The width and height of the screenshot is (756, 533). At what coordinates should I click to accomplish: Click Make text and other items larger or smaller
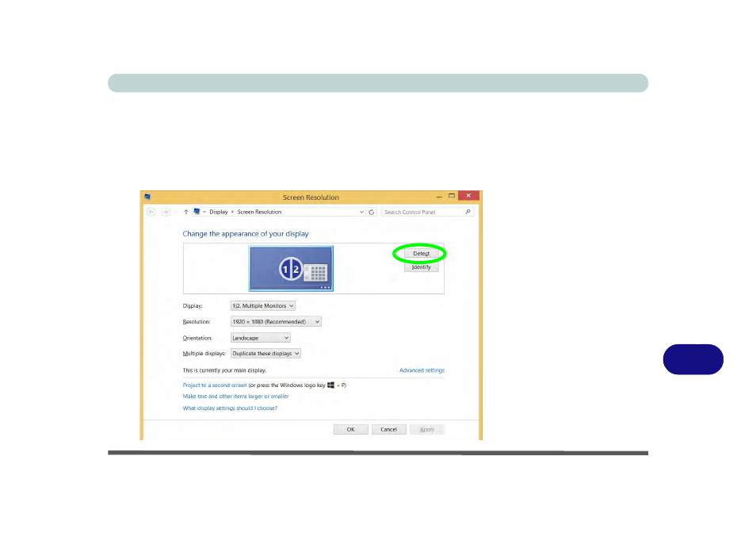pyautogui.click(x=236, y=397)
